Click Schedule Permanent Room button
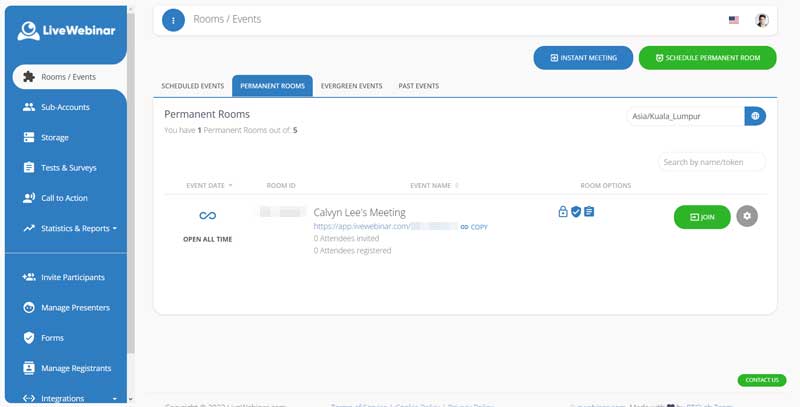Screen dimensions: 800x407 tap(708, 58)
